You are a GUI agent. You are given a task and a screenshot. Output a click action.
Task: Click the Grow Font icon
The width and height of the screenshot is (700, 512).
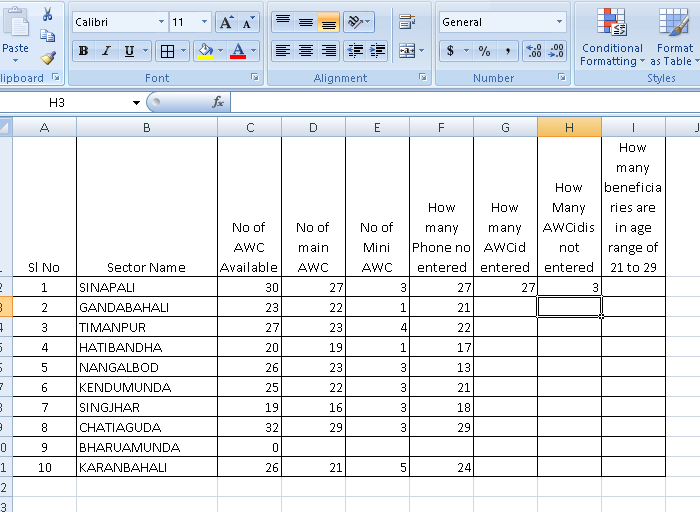226,22
